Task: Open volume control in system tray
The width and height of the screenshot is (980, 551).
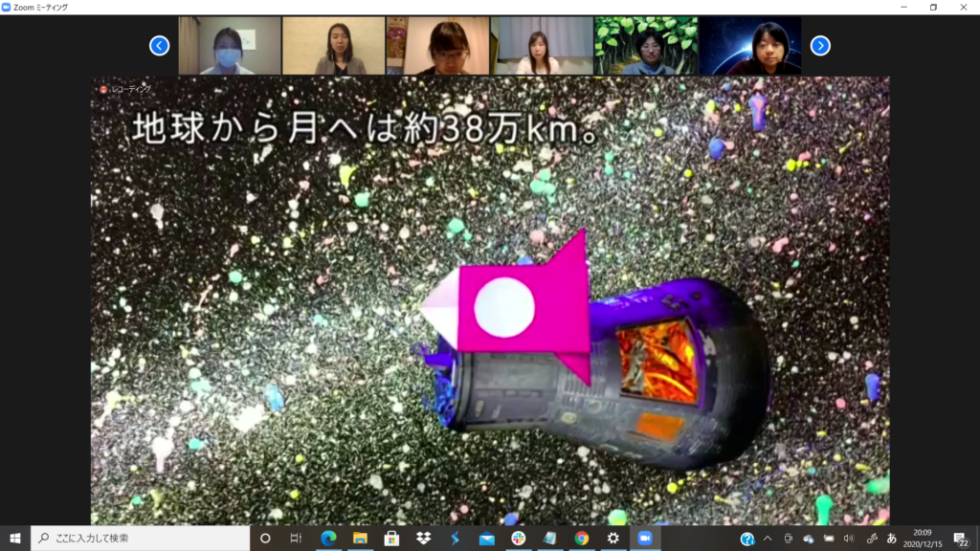Action: point(848,538)
